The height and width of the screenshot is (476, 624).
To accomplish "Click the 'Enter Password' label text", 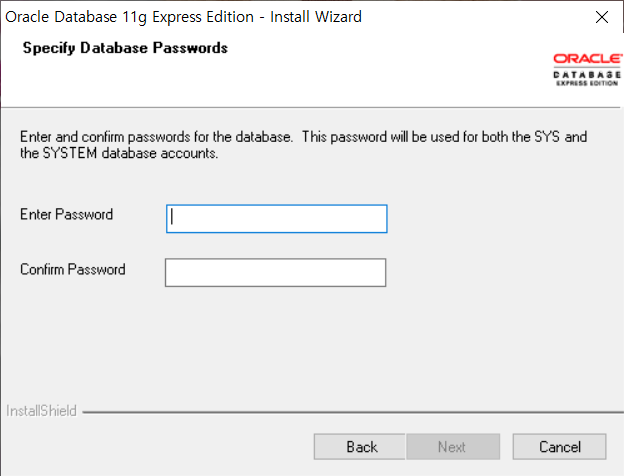I will point(66,215).
